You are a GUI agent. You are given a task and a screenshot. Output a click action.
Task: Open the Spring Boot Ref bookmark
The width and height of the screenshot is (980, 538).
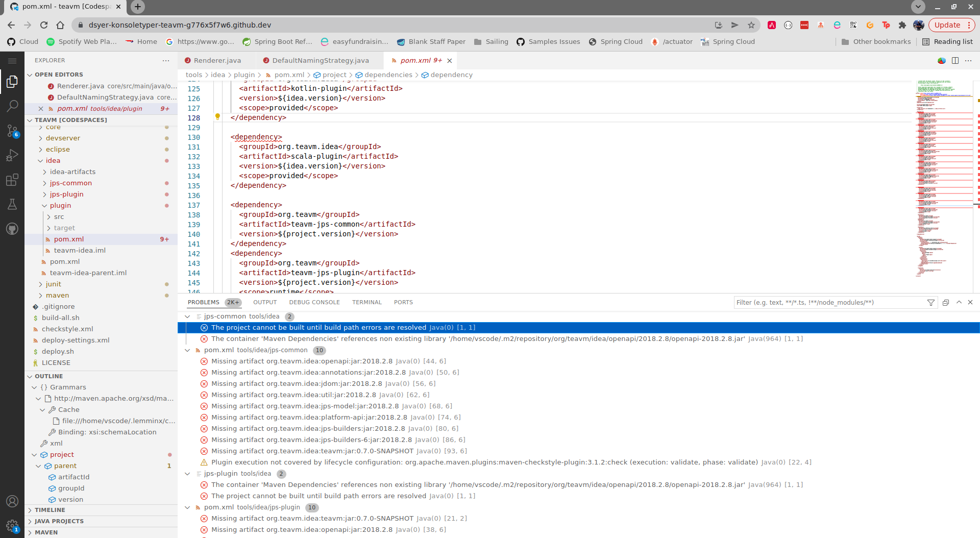click(x=277, y=42)
